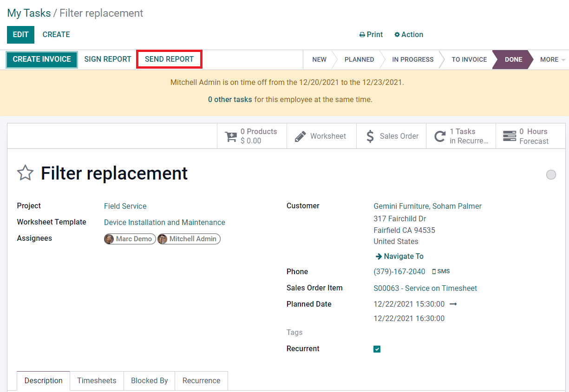569x392 pixels.
Task: Open Device Installation and Maintenance template
Action: [164, 223]
